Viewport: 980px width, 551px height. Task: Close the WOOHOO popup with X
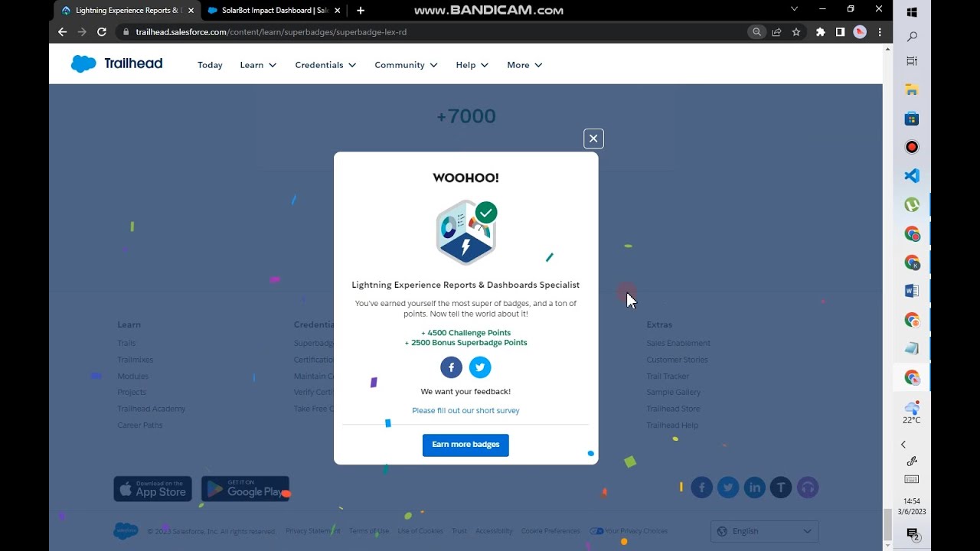pyautogui.click(x=593, y=139)
